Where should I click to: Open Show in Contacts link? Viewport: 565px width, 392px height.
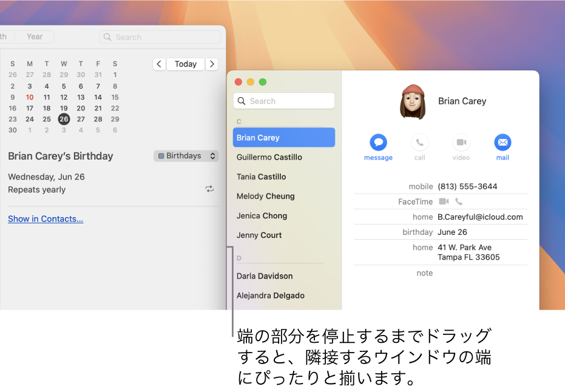tap(46, 218)
